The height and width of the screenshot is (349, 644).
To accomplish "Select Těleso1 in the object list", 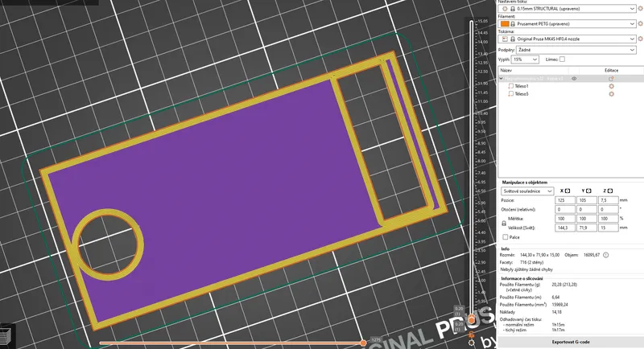I will coord(521,86).
